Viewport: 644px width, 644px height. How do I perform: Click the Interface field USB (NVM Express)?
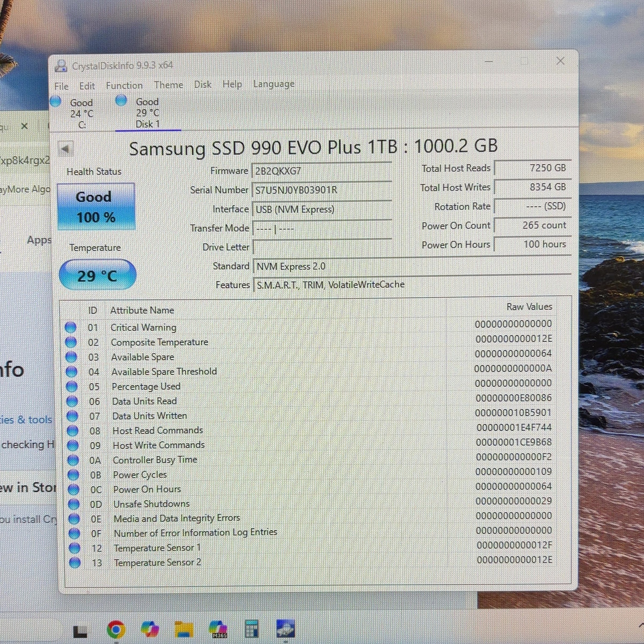point(322,209)
